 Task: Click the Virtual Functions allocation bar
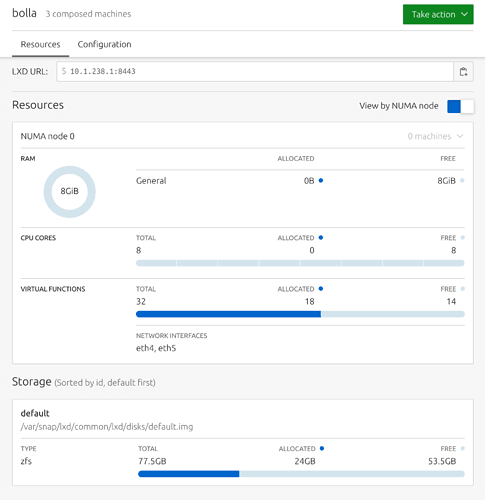[x=300, y=314]
